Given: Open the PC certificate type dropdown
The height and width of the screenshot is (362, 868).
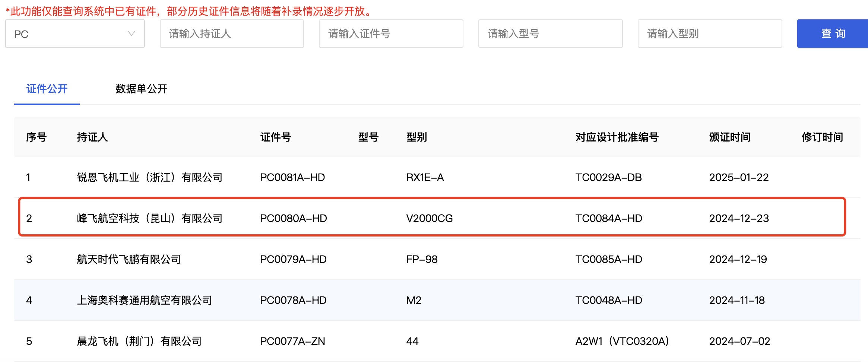Looking at the screenshot, I should pos(75,34).
